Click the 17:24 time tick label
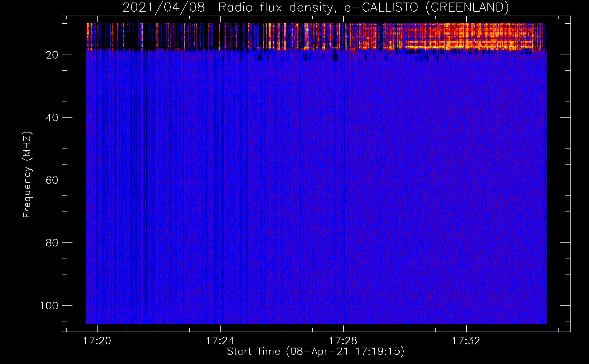The image size is (589, 364). [220, 341]
